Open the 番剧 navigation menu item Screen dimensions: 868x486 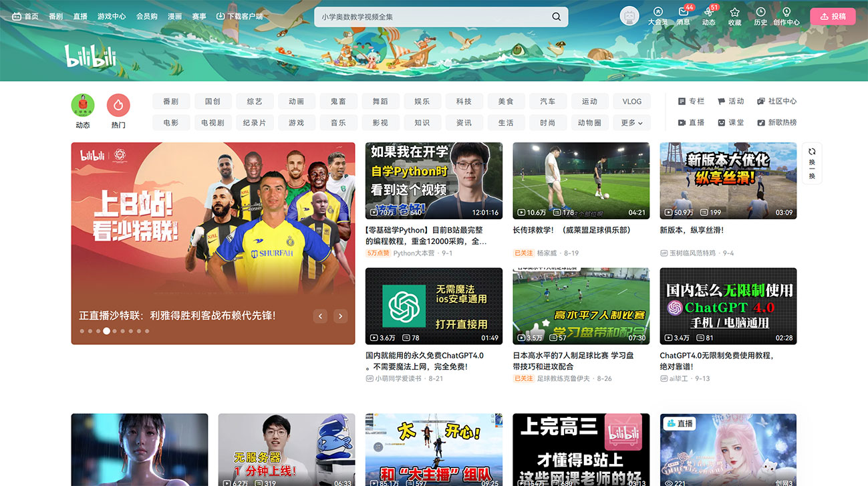click(56, 16)
